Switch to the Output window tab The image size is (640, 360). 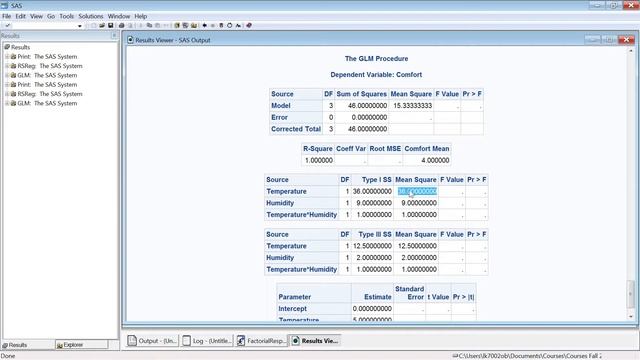pos(152,340)
